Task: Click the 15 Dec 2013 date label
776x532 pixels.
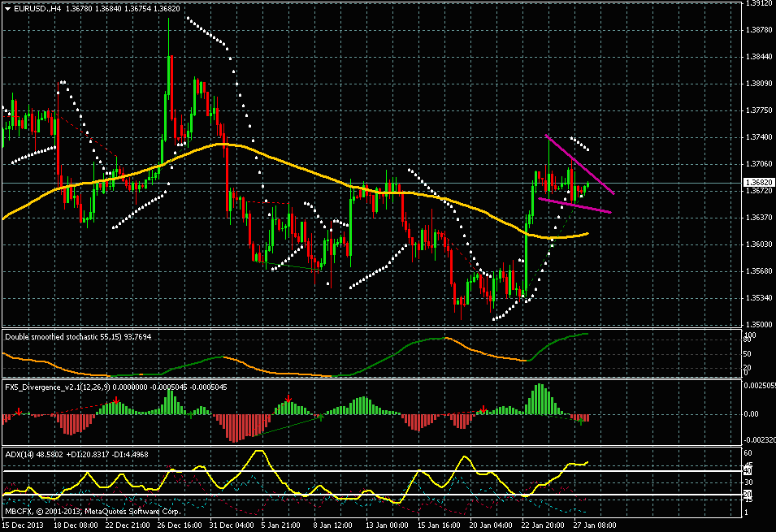Action: coord(25,525)
